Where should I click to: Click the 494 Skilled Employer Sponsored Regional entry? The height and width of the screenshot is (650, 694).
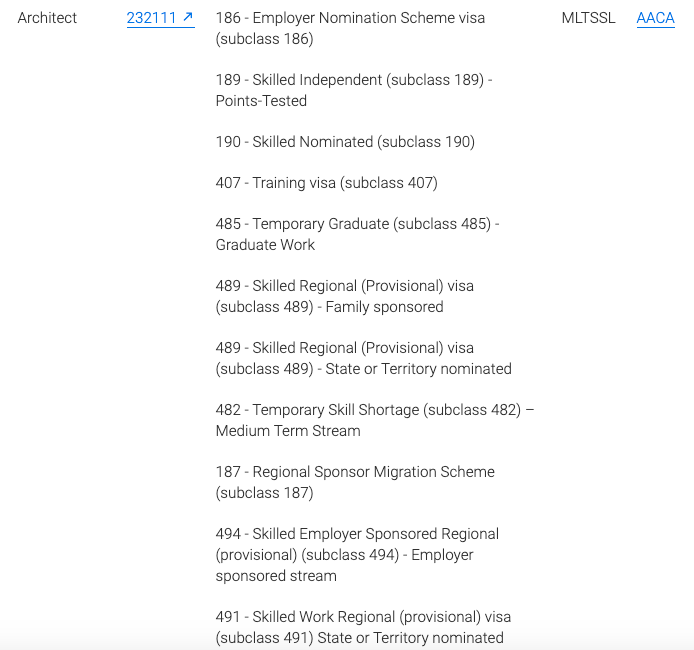click(x=357, y=554)
